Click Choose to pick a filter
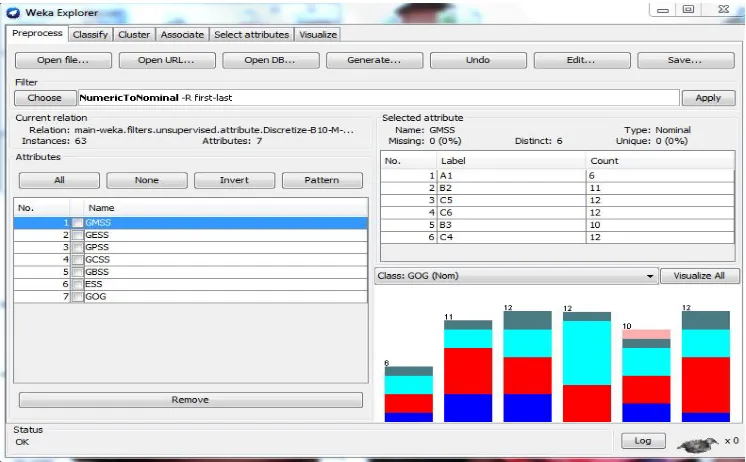This screenshot has width=746, height=462. 45,98
